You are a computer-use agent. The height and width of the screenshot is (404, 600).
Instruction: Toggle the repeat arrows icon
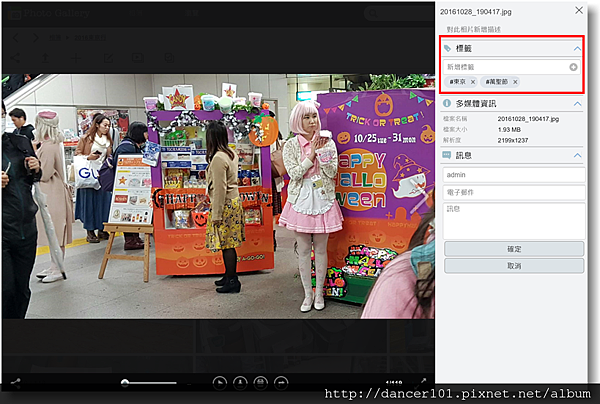[x=281, y=383]
